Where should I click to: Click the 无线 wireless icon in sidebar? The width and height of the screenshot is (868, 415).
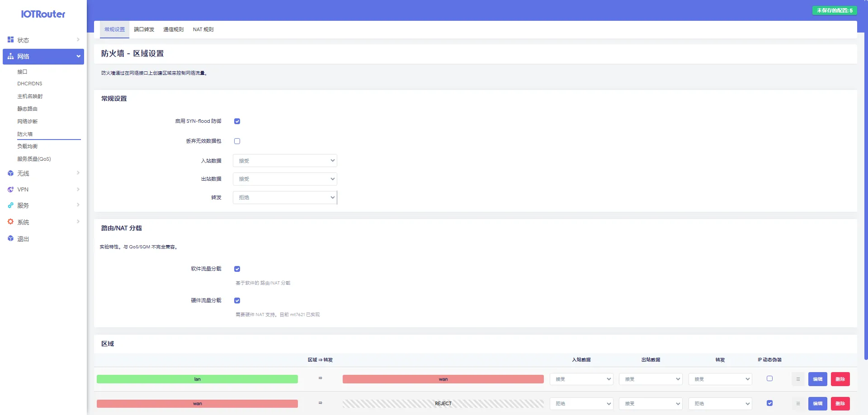10,173
